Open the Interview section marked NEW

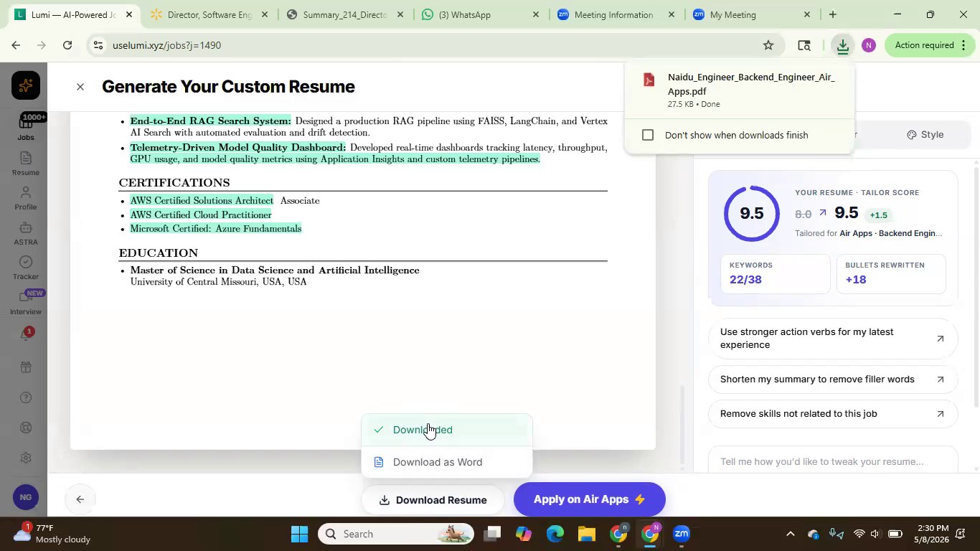pyautogui.click(x=25, y=303)
